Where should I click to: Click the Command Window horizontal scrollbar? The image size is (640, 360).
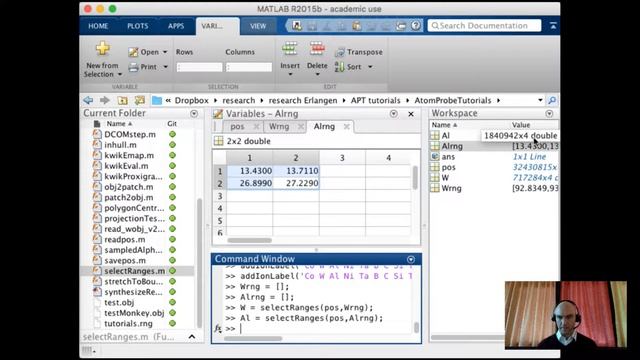(253, 338)
